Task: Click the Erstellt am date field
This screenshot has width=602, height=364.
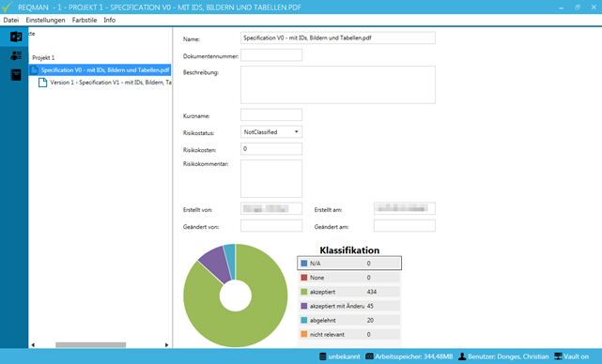Action: point(405,208)
